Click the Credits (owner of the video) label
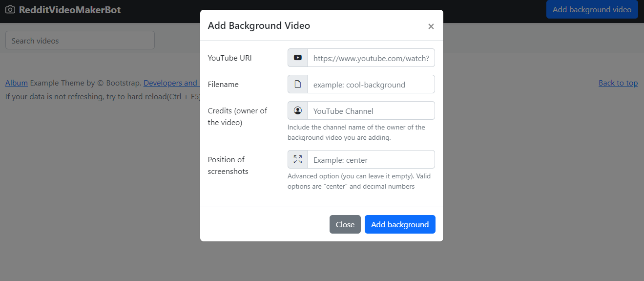The width and height of the screenshot is (644, 281). [x=238, y=116]
